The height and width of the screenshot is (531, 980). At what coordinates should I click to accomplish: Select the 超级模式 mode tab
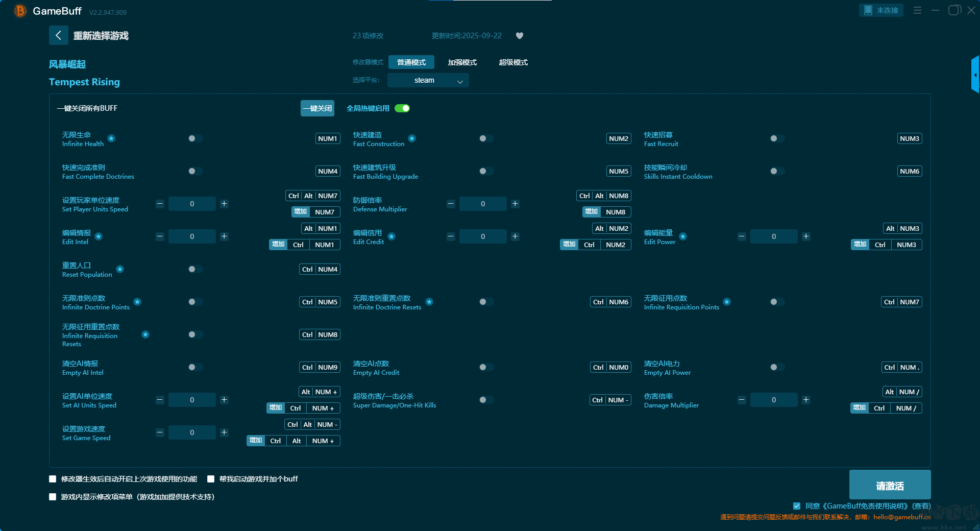point(513,62)
